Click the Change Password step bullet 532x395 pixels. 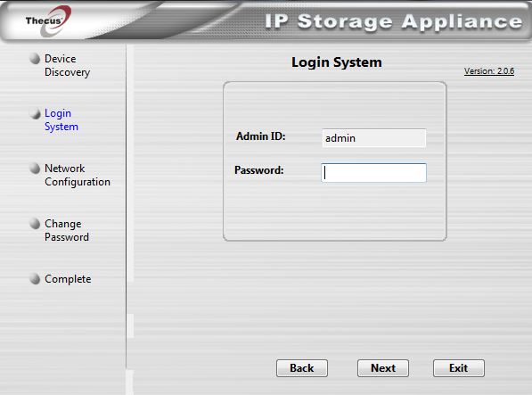35,224
